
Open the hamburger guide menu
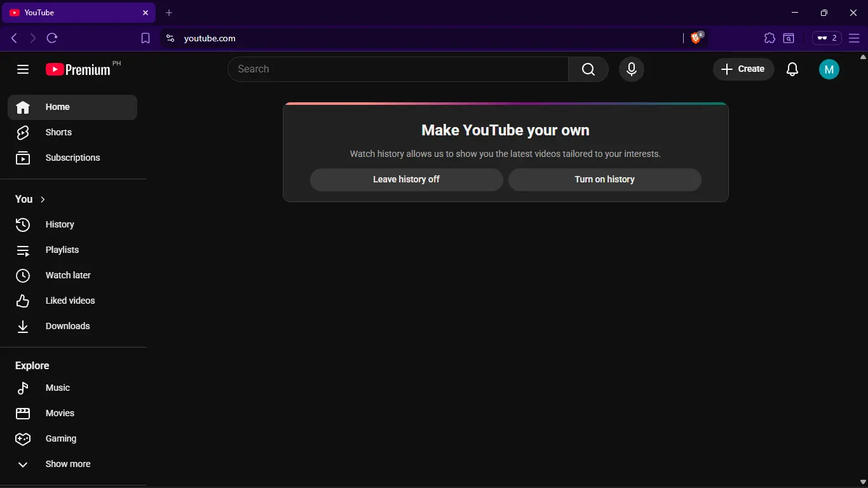pyautogui.click(x=23, y=69)
